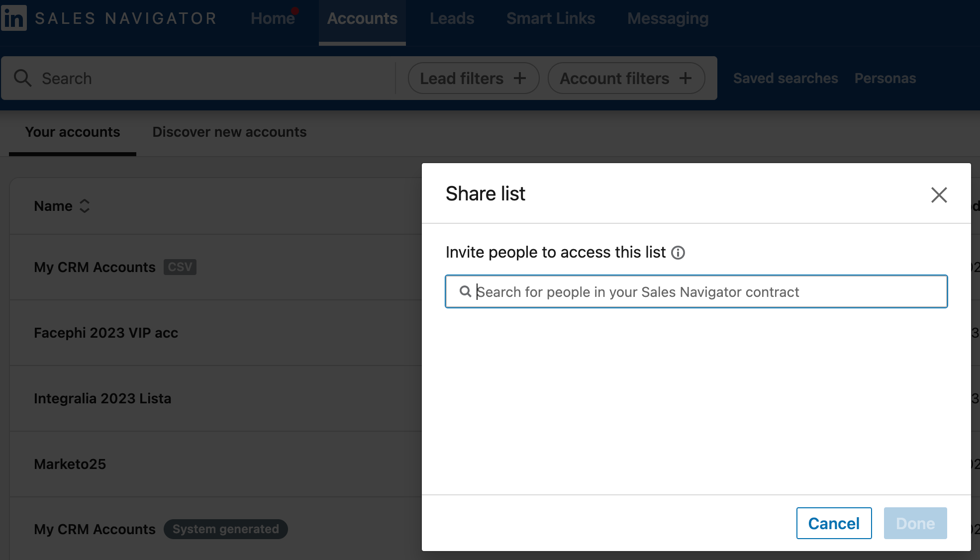Click the LinkedIn logo icon

[x=14, y=18]
